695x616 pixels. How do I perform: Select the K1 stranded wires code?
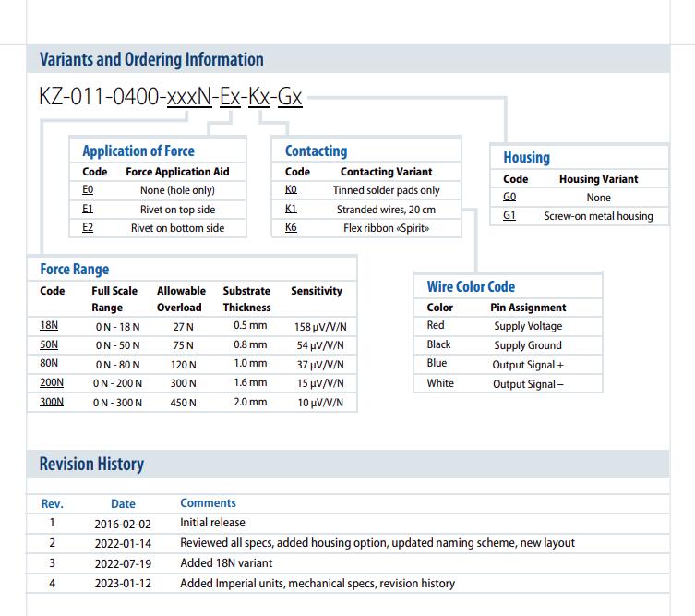tap(291, 210)
